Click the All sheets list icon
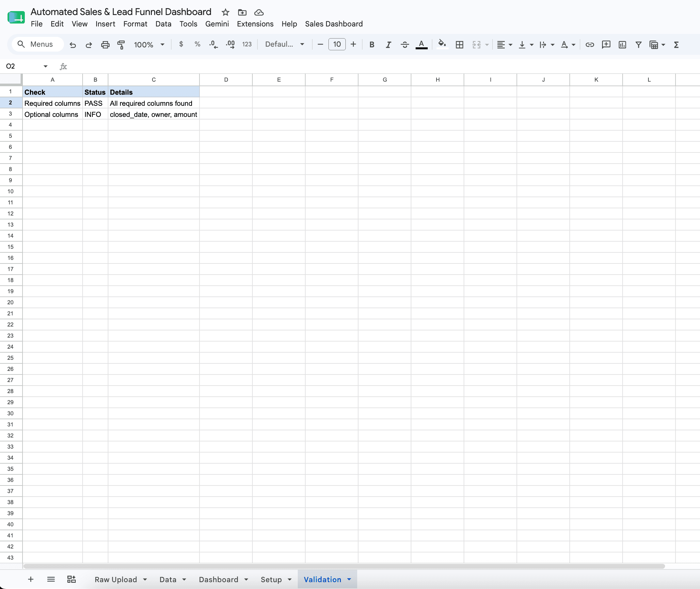The image size is (700, 589). tap(51, 579)
